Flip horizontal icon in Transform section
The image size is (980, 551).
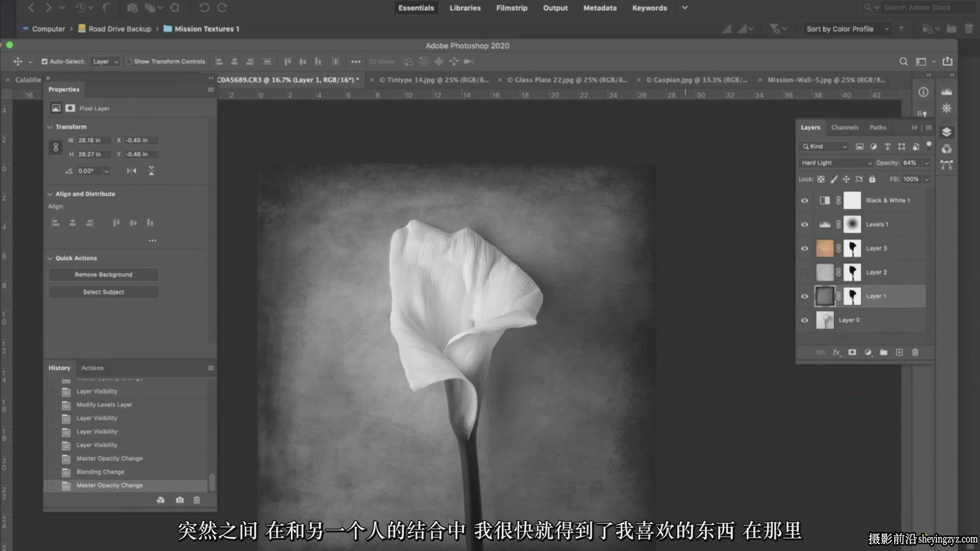pos(132,171)
